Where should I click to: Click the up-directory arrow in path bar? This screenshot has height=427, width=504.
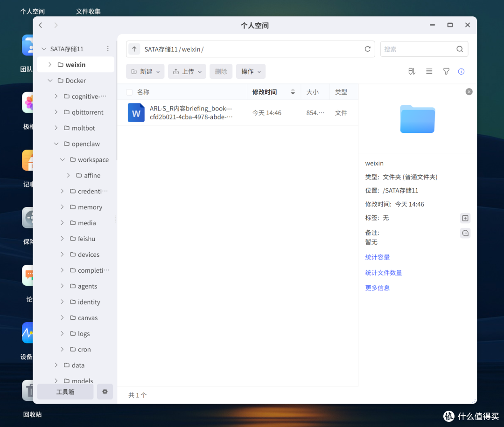pyautogui.click(x=134, y=49)
